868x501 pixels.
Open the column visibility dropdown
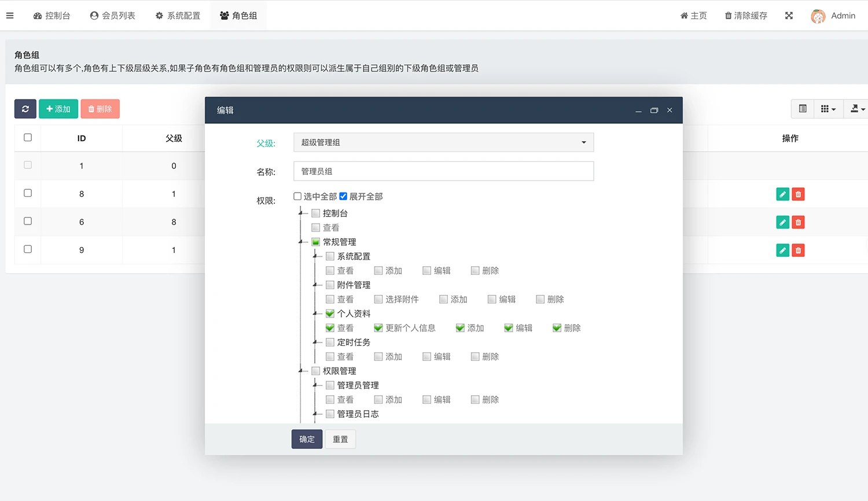click(x=828, y=109)
